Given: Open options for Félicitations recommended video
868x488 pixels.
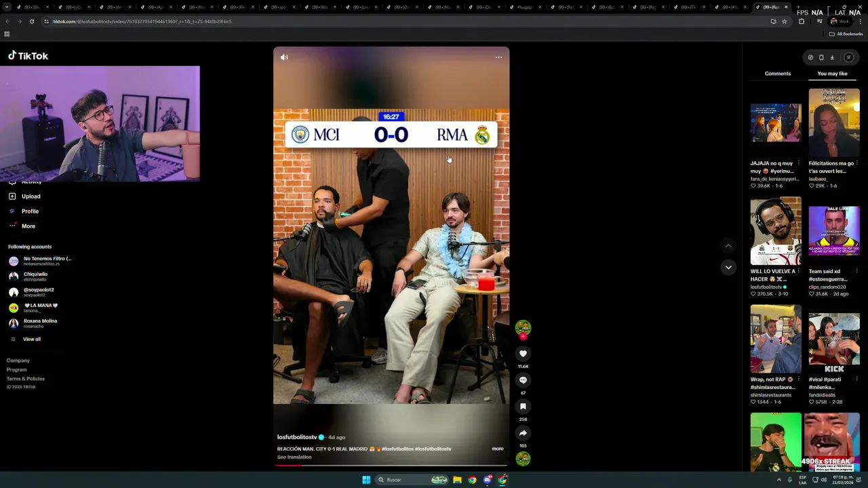Looking at the screenshot, I should (856, 163).
